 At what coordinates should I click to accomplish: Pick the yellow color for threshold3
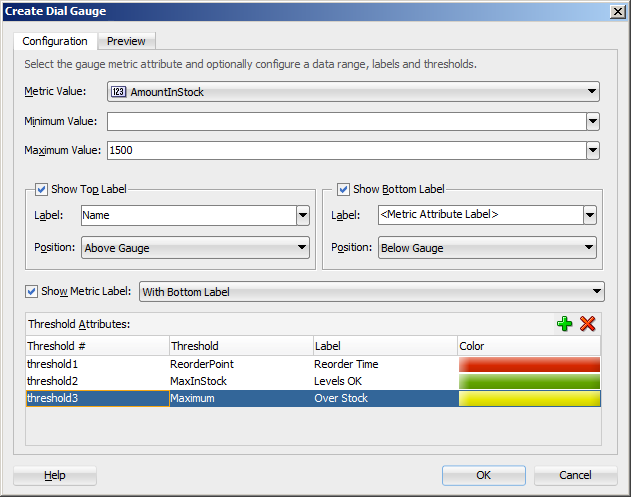(x=529, y=398)
